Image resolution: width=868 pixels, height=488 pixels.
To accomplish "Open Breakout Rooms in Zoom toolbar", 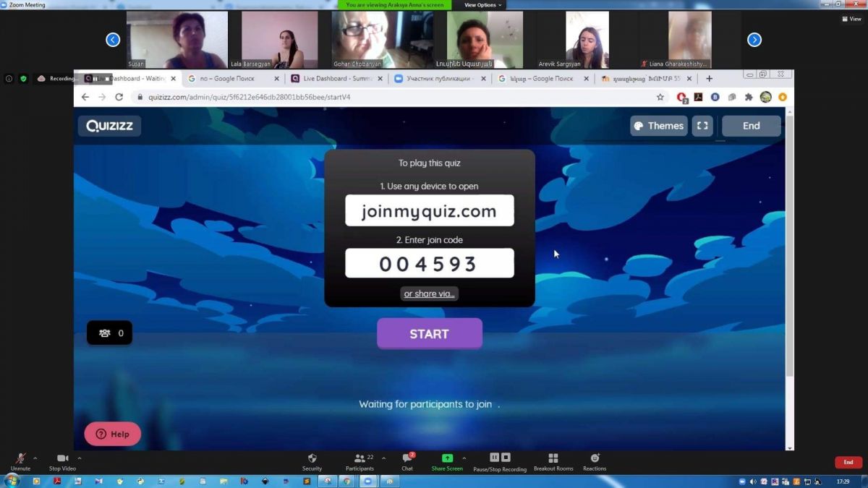I will [553, 458].
